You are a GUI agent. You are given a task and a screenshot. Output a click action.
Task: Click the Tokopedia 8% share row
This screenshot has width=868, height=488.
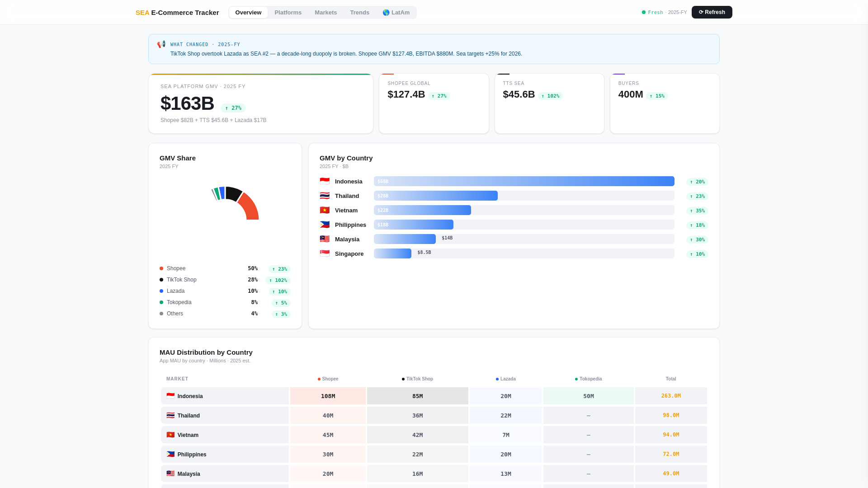click(x=225, y=302)
